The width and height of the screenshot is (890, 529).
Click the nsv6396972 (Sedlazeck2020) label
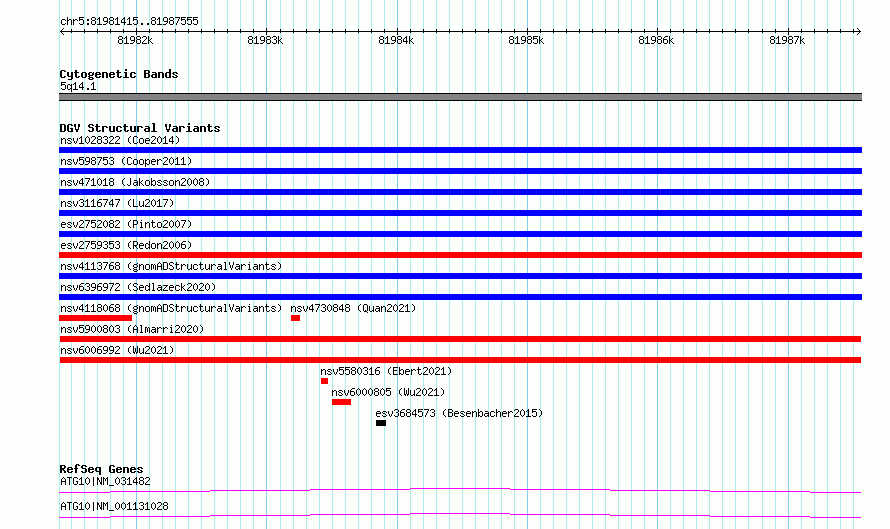(138, 287)
